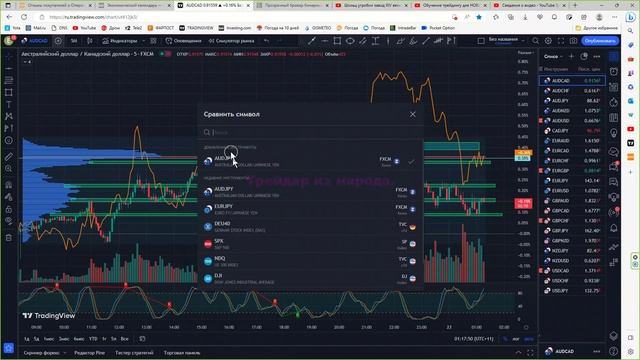Select the 1Д date range

pos(27,339)
